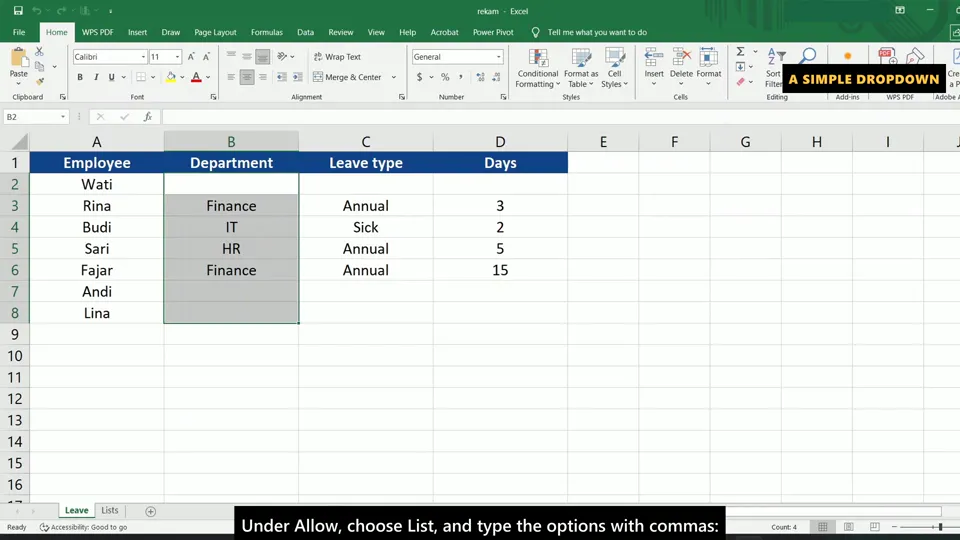960x540 pixels.
Task: Click the column D header
Action: (x=500, y=142)
